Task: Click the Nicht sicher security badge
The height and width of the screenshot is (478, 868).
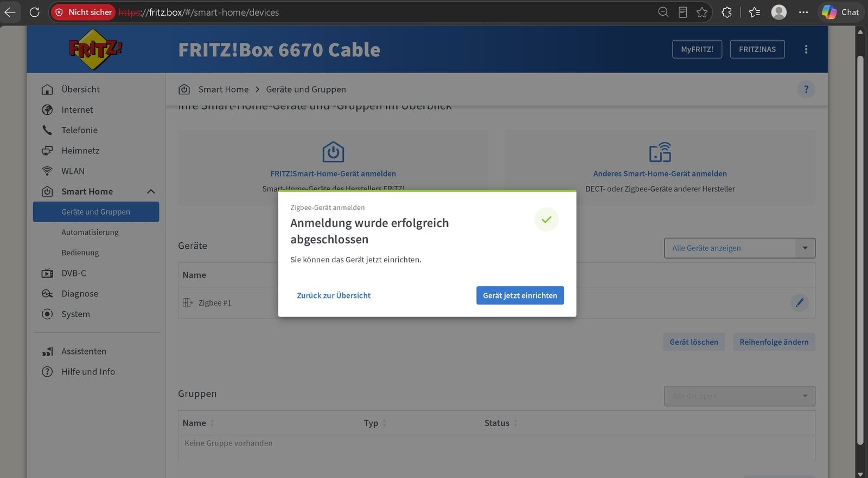Action: click(83, 12)
